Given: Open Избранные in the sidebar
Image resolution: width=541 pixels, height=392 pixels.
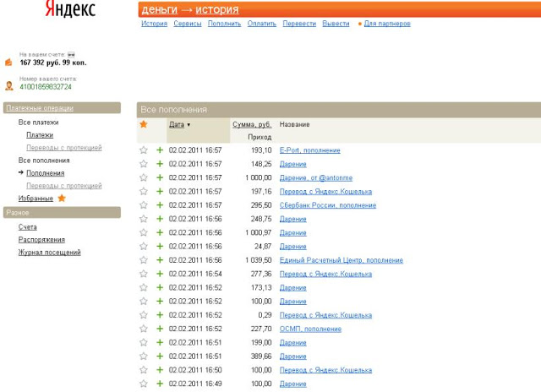Looking at the screenshot, I should [x=36, y=199].
